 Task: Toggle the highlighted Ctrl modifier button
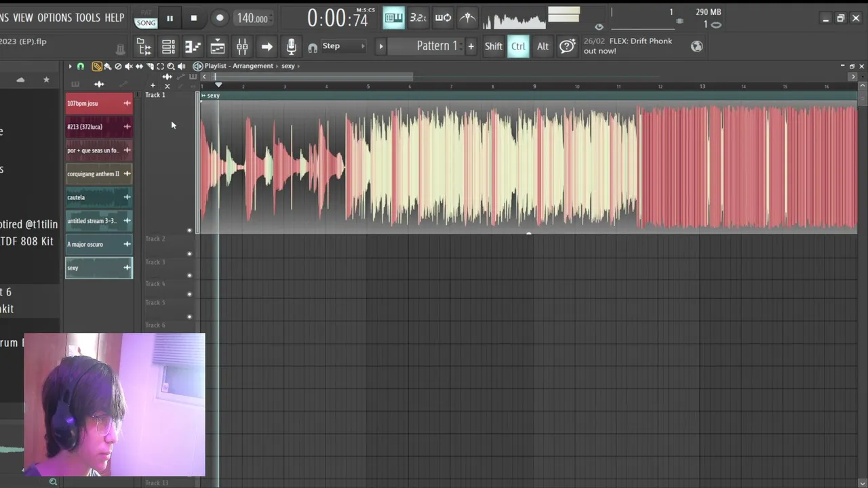point(518,46)
